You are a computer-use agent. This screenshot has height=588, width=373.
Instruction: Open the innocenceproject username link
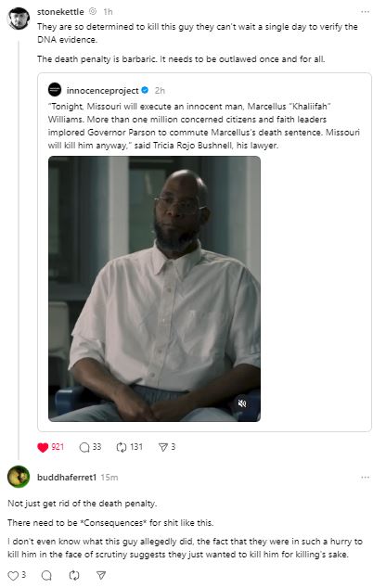[102, 90]
